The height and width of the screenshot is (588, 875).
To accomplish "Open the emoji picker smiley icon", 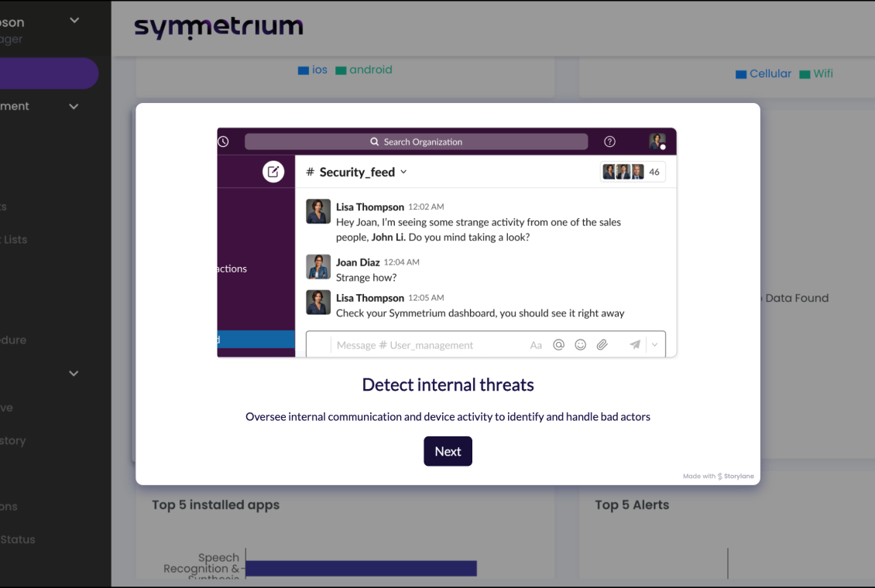I will coord(580,344).
